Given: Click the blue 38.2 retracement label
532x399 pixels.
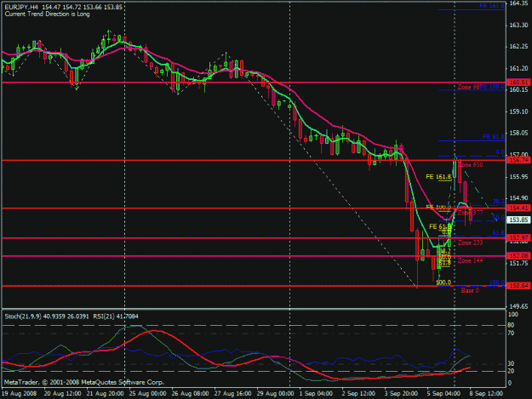Looking at the screenshot, I should click(499, 202).
